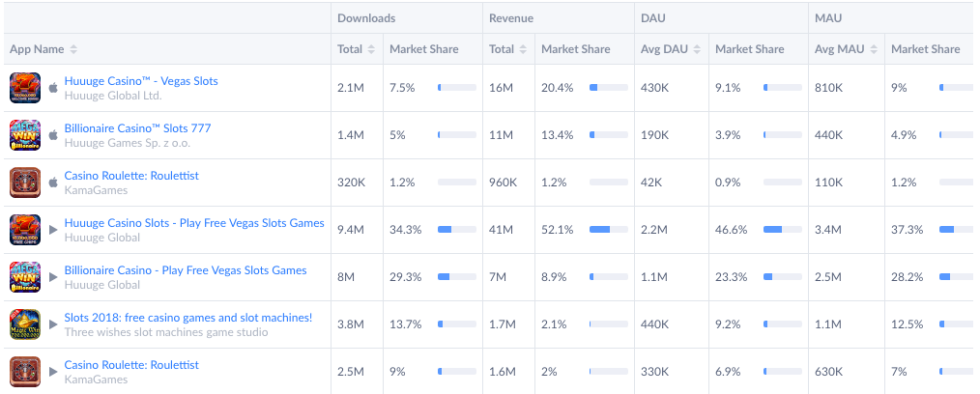The height and width of the screenshot is (394, 980).
Task: Open the Android Casino Roulette: Roulettist link
Action: [131, 365]
